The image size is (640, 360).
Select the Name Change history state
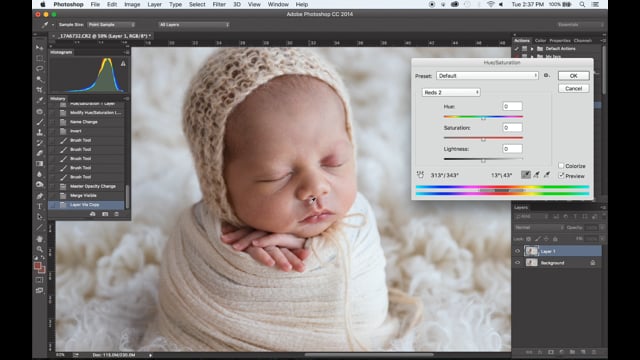87,122
